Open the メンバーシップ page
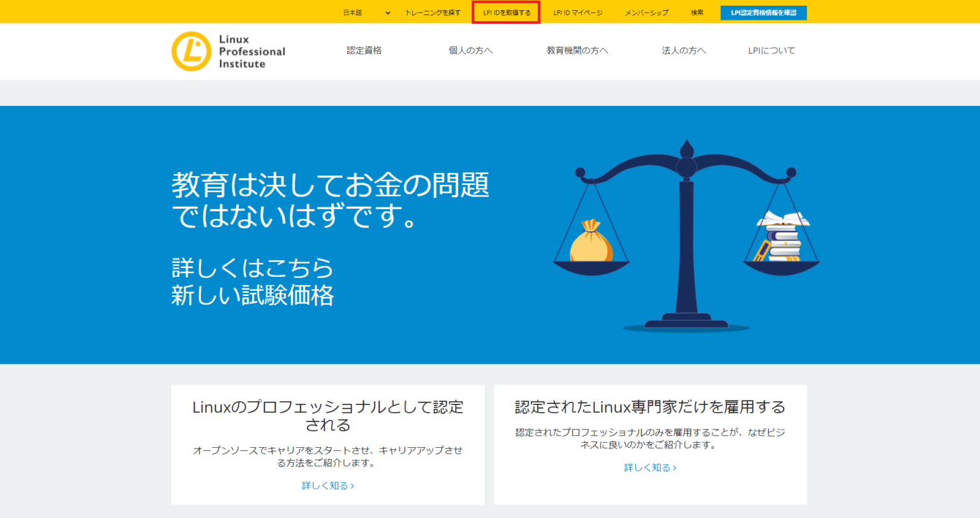 [646, 11]
